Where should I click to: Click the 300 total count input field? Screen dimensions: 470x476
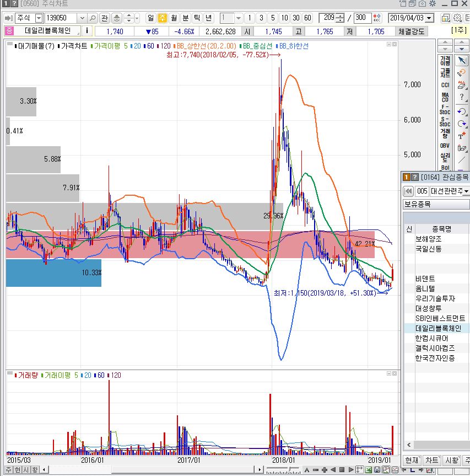362,18
